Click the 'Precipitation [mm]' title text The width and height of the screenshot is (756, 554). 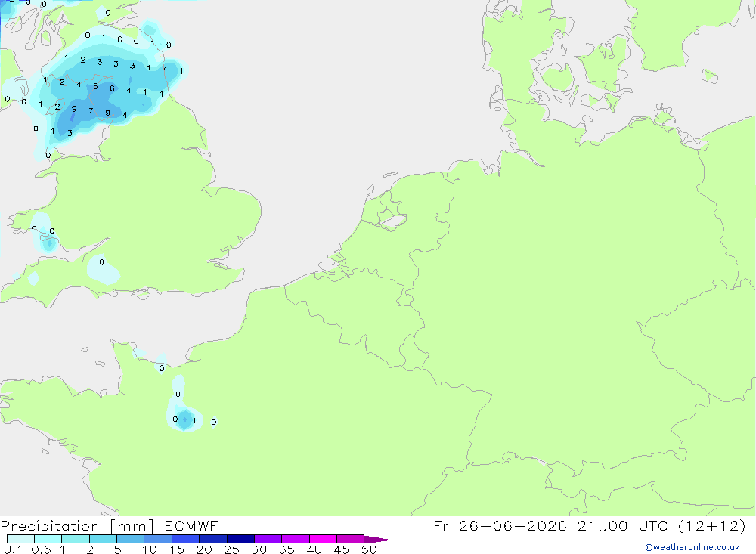tap(78, 525)
